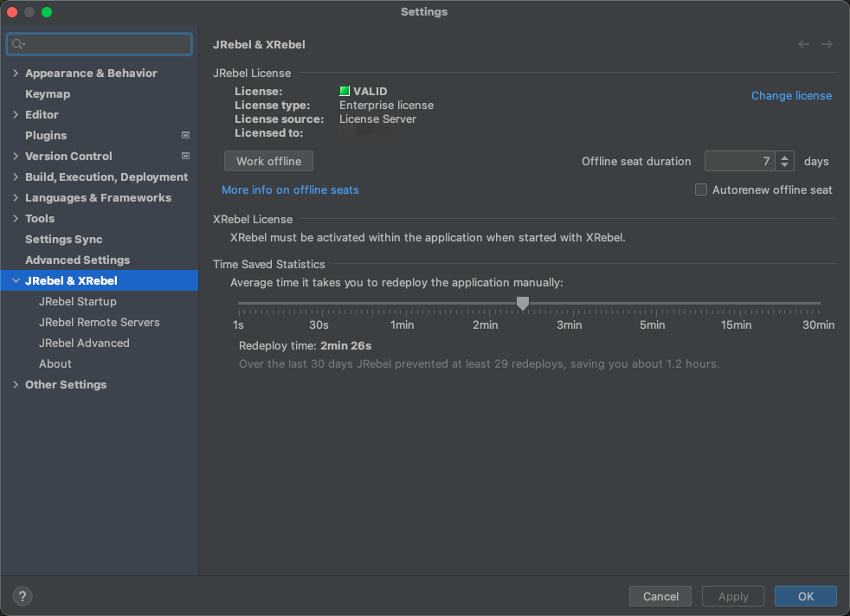850x616 pixels.
Task: Open Advanced Settings page
Action: tap(78, 260)
